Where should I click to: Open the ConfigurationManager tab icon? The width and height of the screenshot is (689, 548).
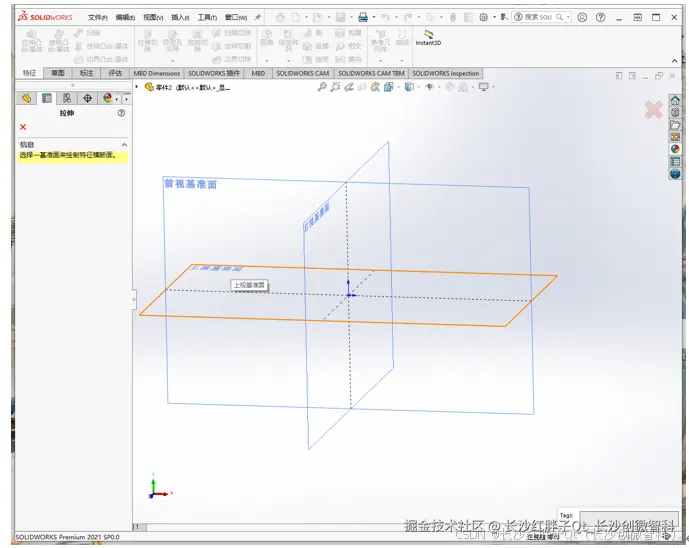pos(67,98)
